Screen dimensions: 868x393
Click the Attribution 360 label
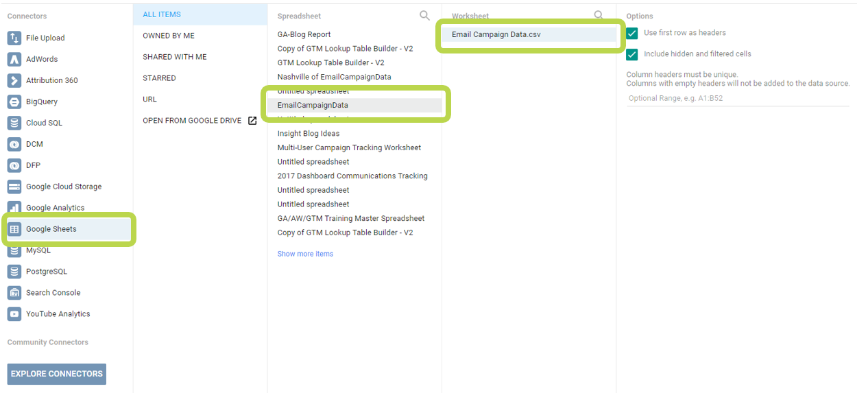coord(52,80)
